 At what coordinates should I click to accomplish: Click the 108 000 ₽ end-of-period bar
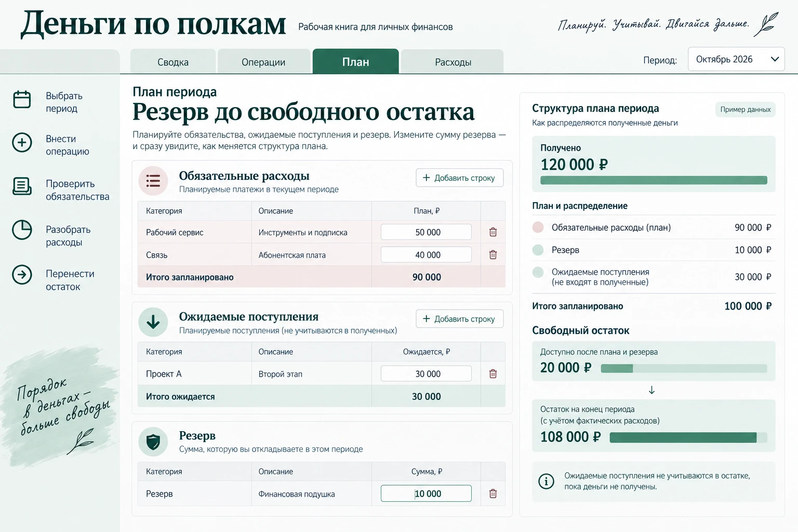click(x=688, y=437)
